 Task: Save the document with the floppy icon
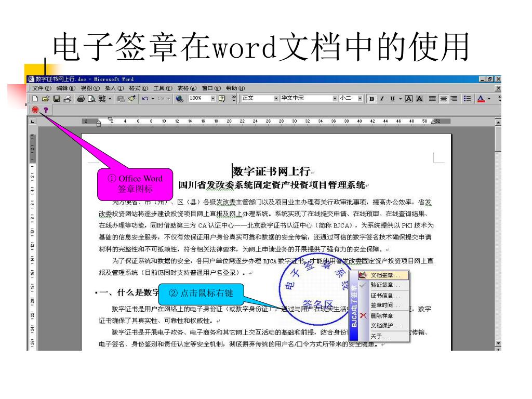(x=57, y=99)
